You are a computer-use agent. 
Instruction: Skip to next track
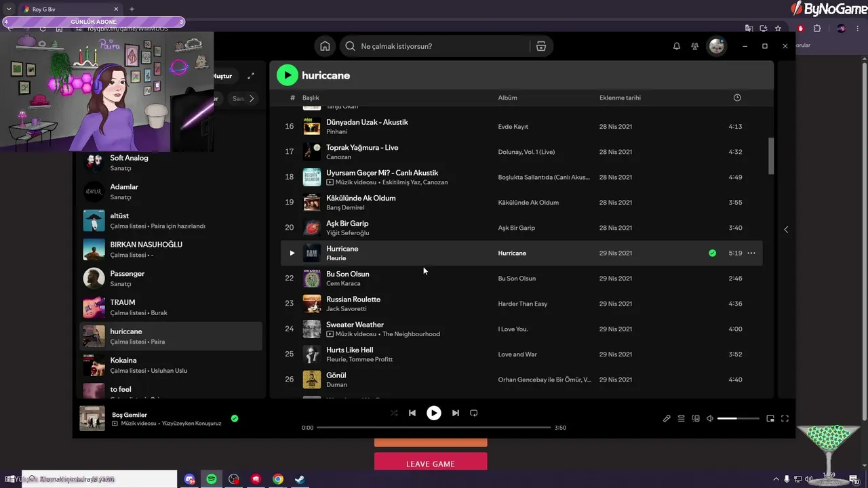pyautogui.click(x=456, y=413)
